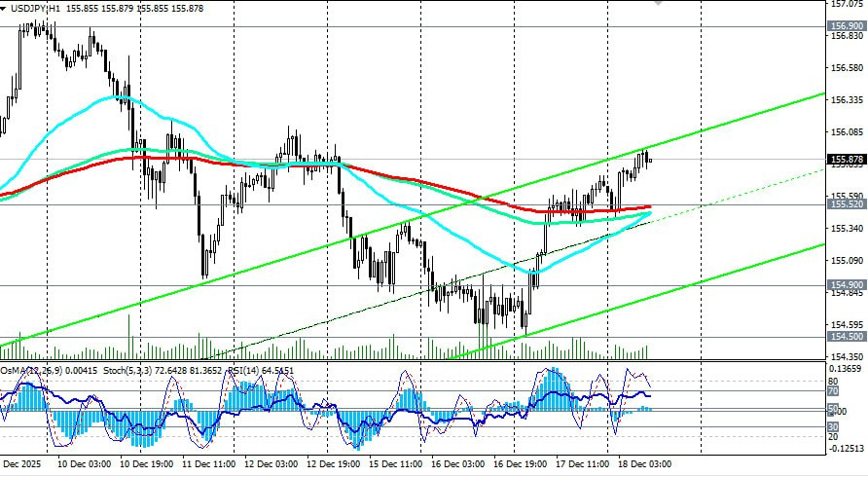Click the 154.500 horizontal level label
868x477 pixels.
point(847,336)
